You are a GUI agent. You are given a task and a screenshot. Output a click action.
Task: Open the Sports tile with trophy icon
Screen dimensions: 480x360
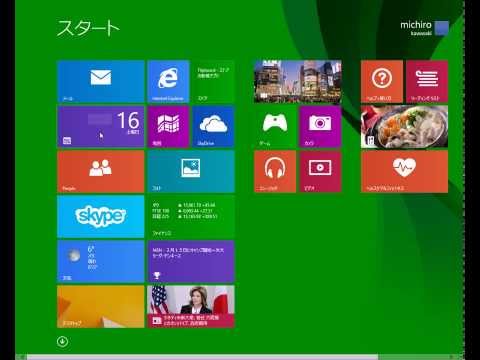[191, 262]
